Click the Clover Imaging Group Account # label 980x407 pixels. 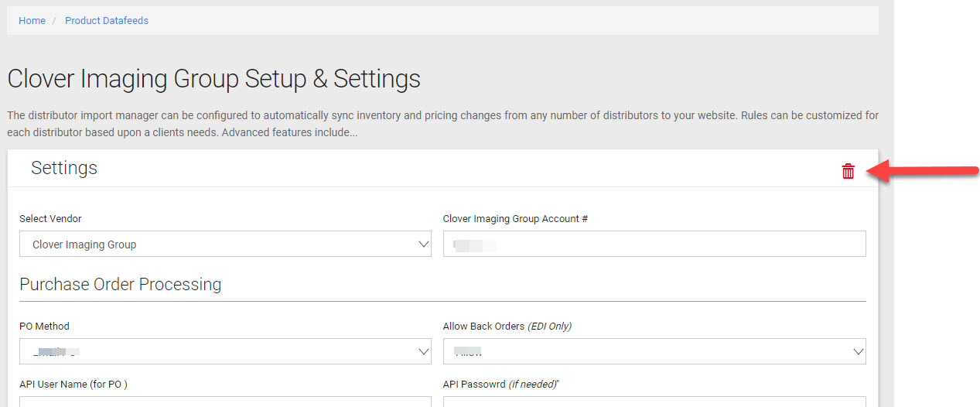(x=515, y=219)
